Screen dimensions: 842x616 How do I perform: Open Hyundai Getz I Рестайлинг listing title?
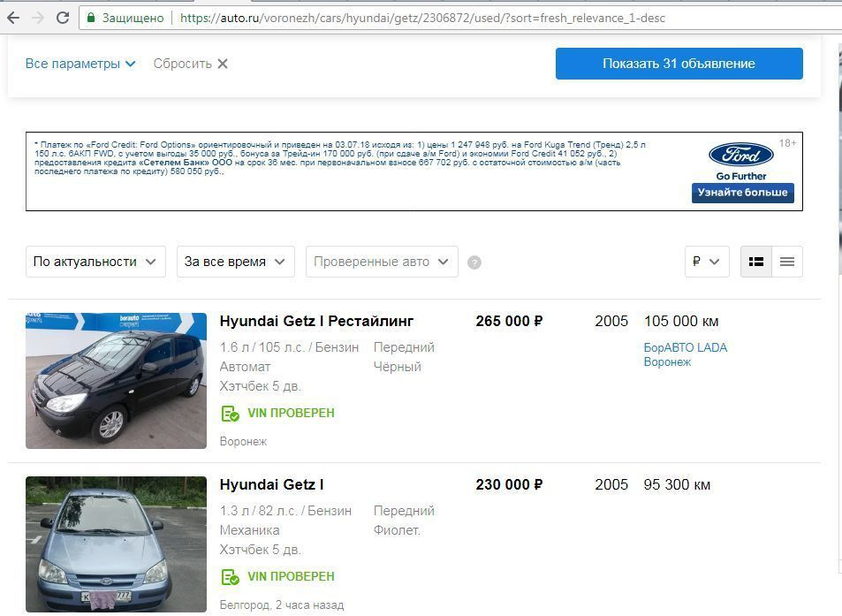(x=316, y=321)
